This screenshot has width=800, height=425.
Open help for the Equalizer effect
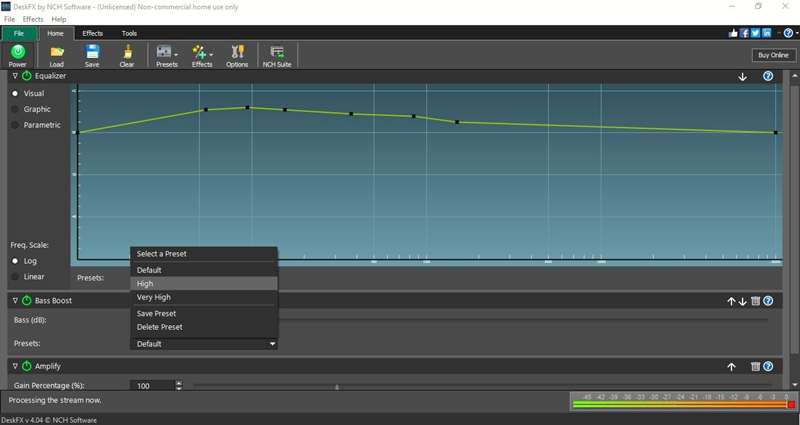pyautogui.click(x=768, y=76)
